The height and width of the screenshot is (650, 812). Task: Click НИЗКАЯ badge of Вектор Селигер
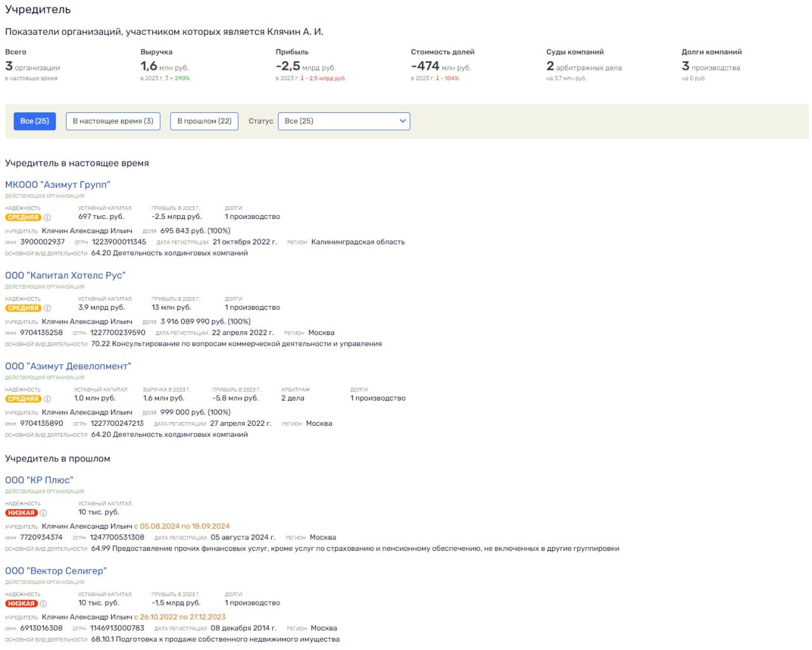22,604
